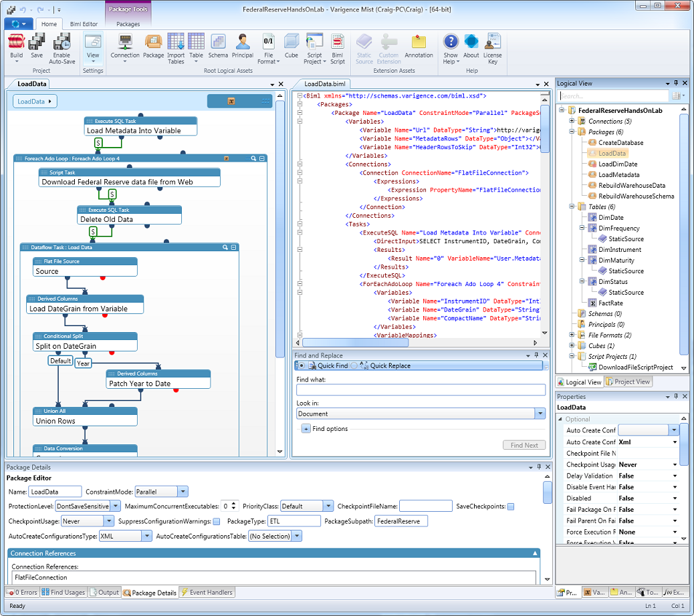Open the Output tab

pos(104,592)
